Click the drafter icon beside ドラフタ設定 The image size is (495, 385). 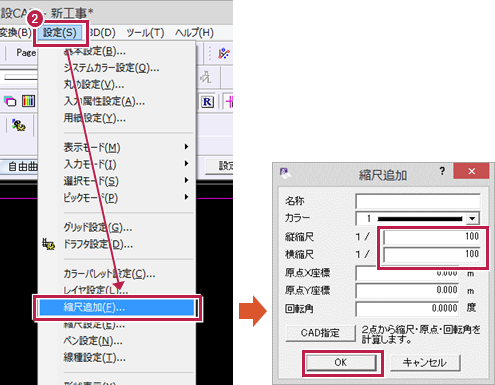[49, 244]
